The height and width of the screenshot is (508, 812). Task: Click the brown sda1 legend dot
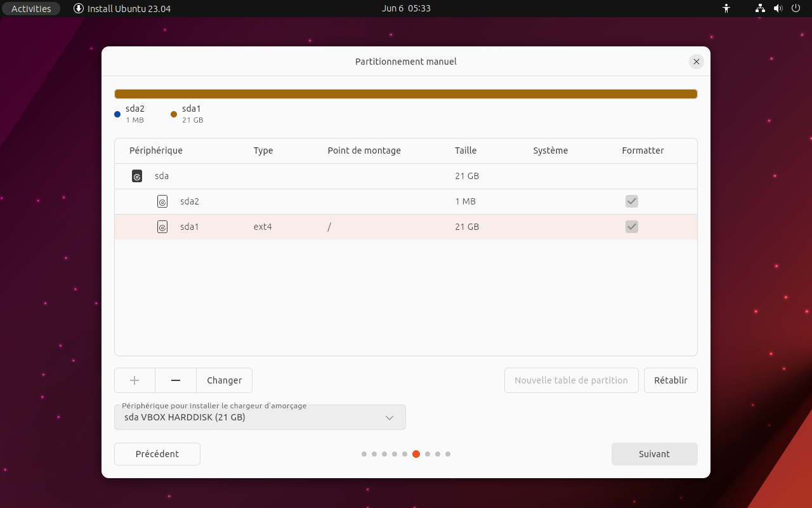click(174, 114)
